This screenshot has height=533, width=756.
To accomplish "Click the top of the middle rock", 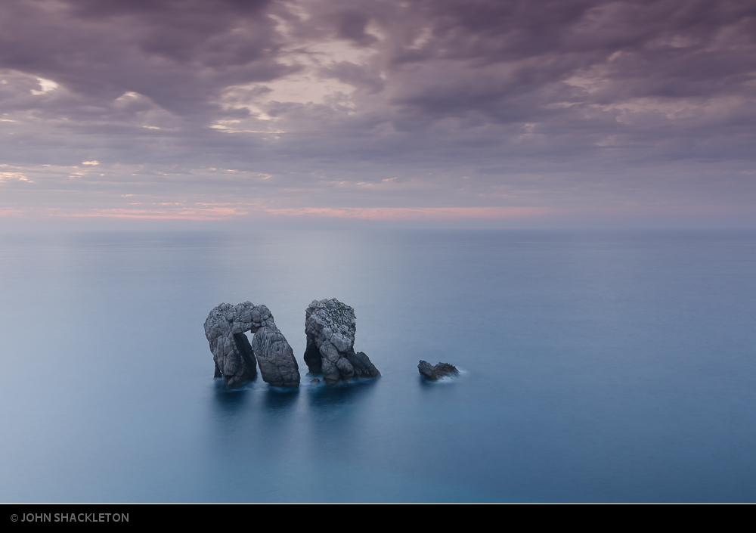I will [x=330, y=307].
